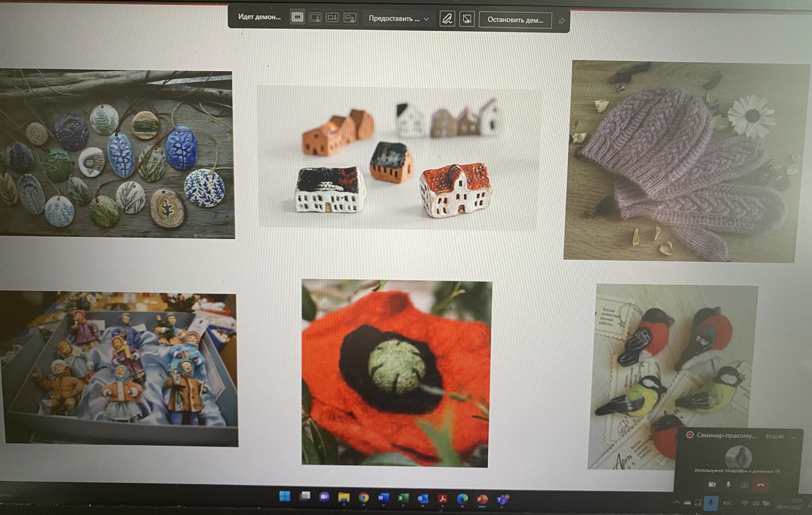Click Остановить демонстрацию button
812x515 pixels.
(515, 20)
